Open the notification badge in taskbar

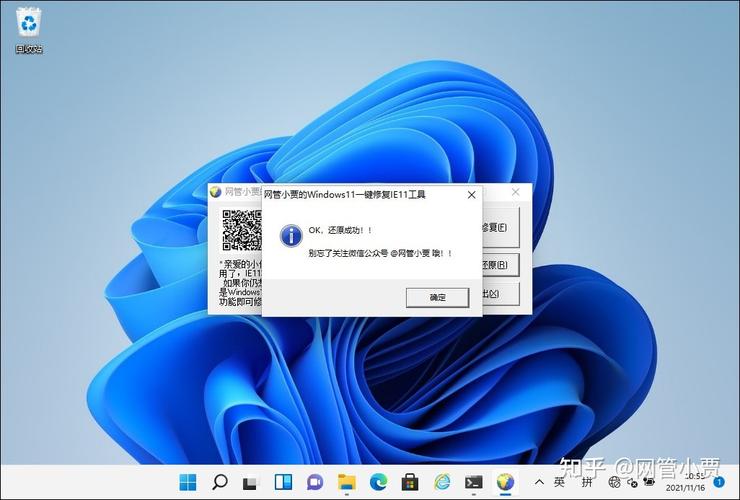coord(719,482)
